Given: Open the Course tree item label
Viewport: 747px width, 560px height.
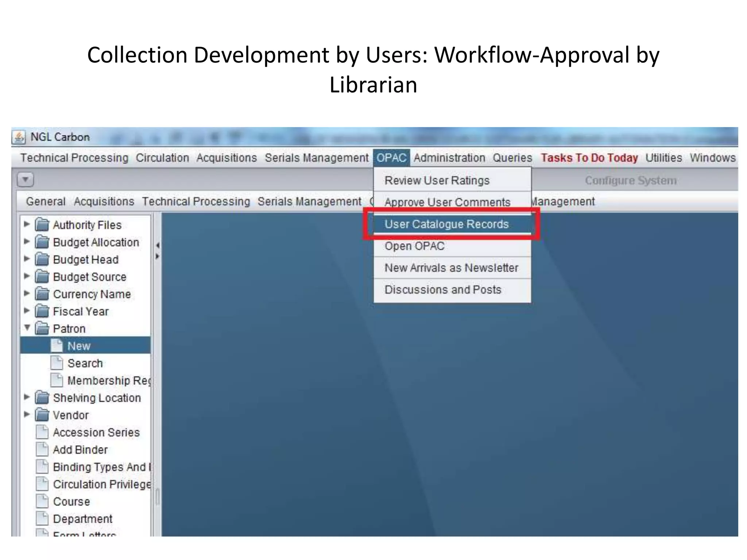Looking at the screenshot, I should [71, 502].
